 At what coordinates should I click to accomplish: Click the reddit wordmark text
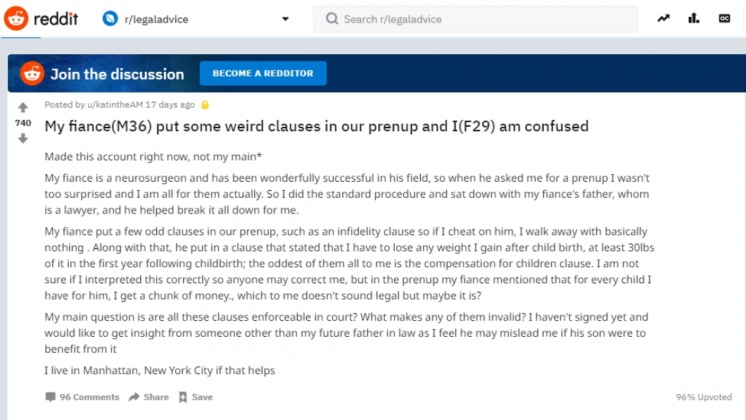pos(56,19)
